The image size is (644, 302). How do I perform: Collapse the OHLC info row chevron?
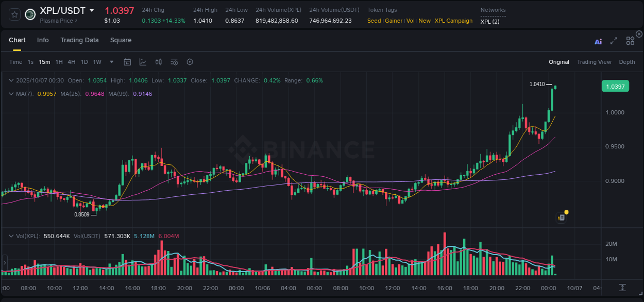[11, 80]
